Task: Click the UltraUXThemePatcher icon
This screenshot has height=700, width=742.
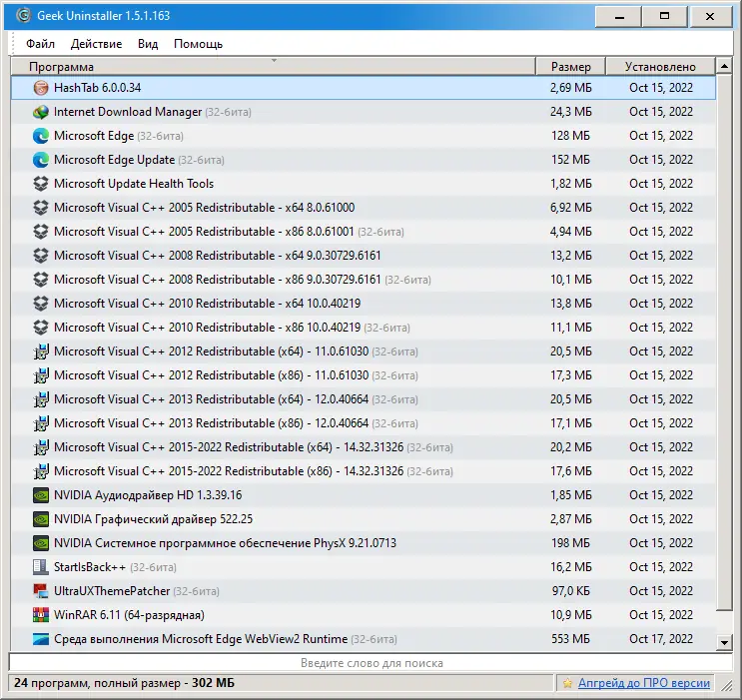Action: 41,591
